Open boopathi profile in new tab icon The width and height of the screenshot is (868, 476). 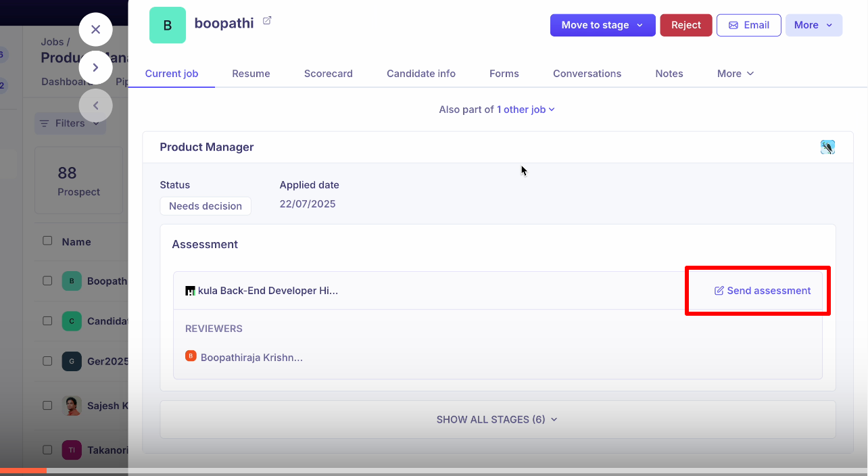(267, 21)
